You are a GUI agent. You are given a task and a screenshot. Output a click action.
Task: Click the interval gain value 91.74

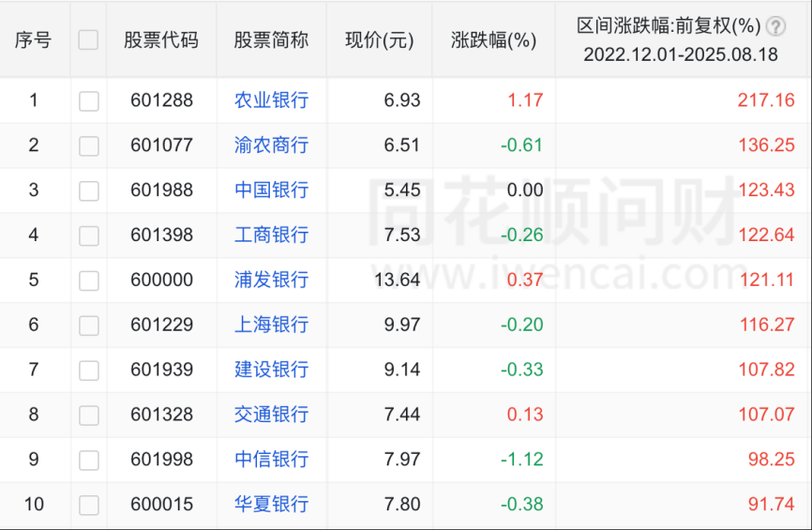(771, 504)
